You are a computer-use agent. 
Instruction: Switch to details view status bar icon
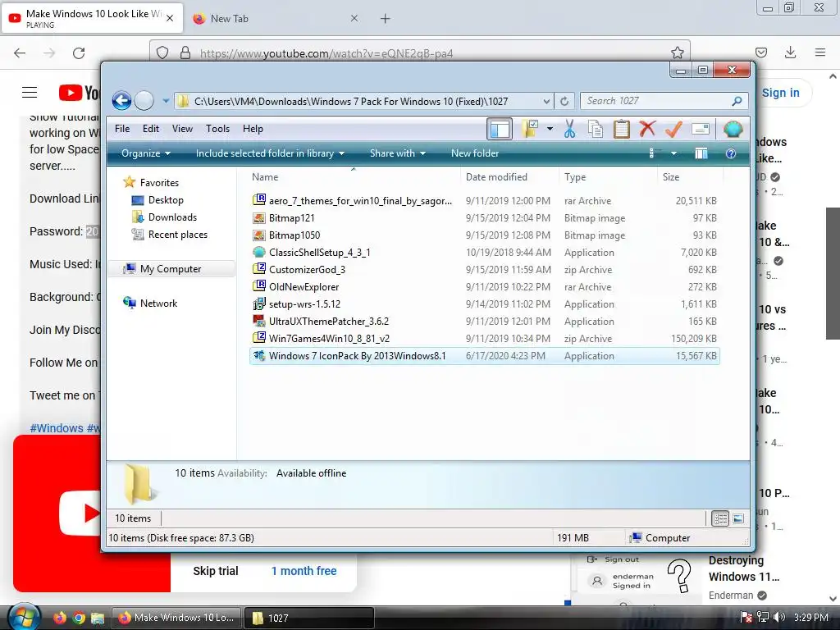pos(720,518)
